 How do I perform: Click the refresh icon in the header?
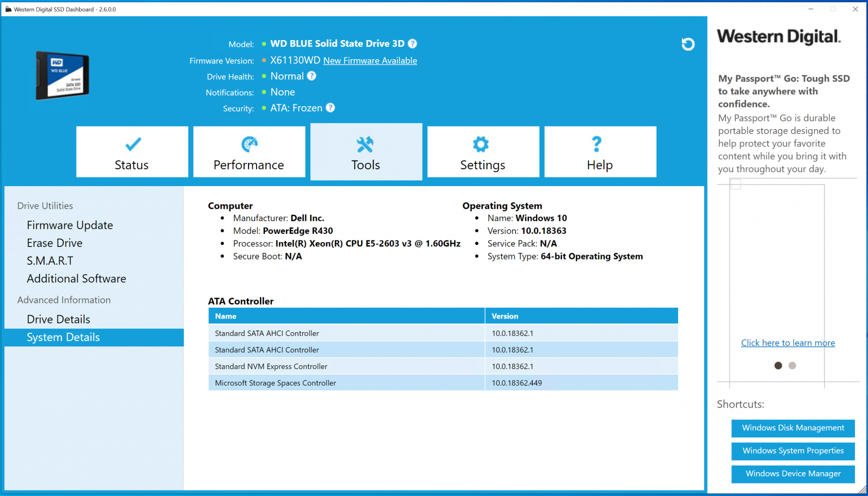(688, 44)
